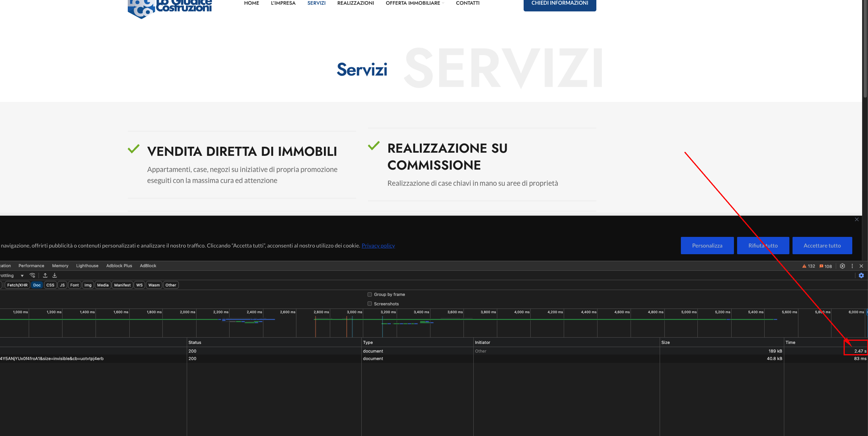868x436 pixels.
Task: Open network conditions wifi icon
Action: coord(33,275)
